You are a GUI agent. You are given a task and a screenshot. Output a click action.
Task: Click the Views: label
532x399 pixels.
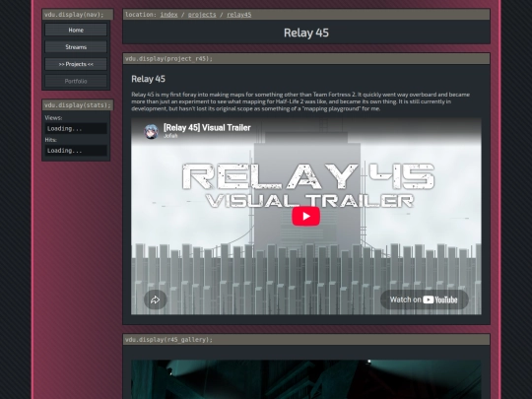pyautogui.click(x=53, y=118)
